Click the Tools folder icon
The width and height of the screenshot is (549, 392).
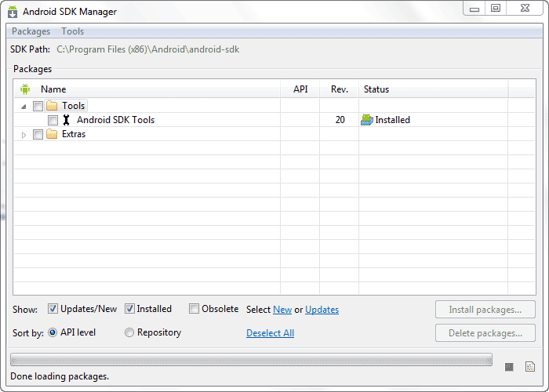[52, 105]
